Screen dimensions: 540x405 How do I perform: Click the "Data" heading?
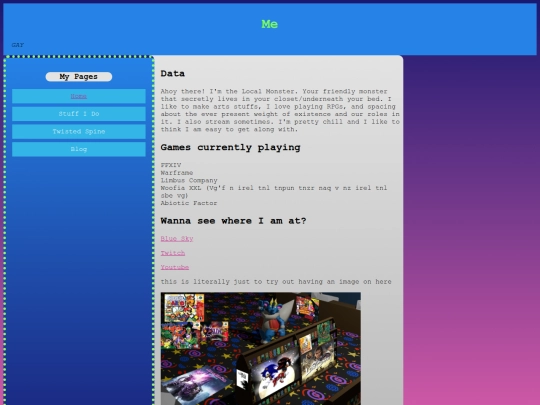(173, 73)
